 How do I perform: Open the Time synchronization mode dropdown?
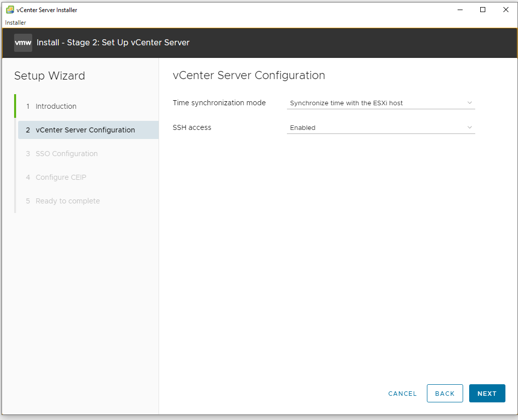tap(381, 103)
